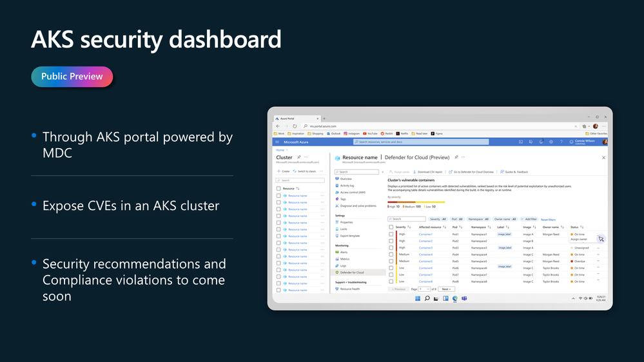Screen dimensions: 644x362
Task: Open the Namespace : All filter
Action: point(478,219)
